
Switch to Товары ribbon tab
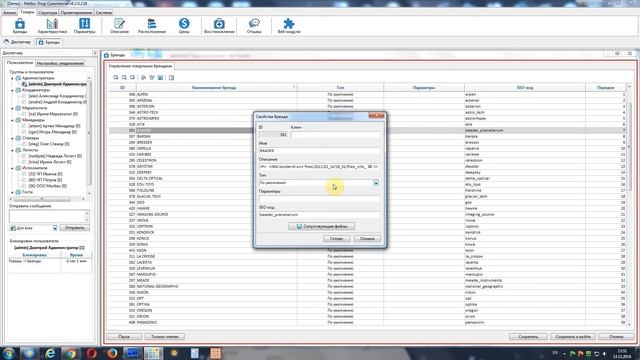click(27, 12)
